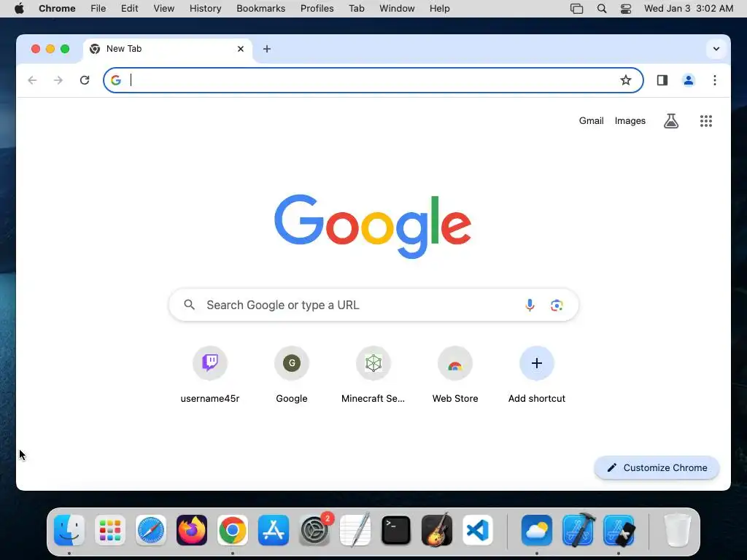Open the clock showing Wed Jan 3
Viewport: 747px width, 560px height.
689,9
